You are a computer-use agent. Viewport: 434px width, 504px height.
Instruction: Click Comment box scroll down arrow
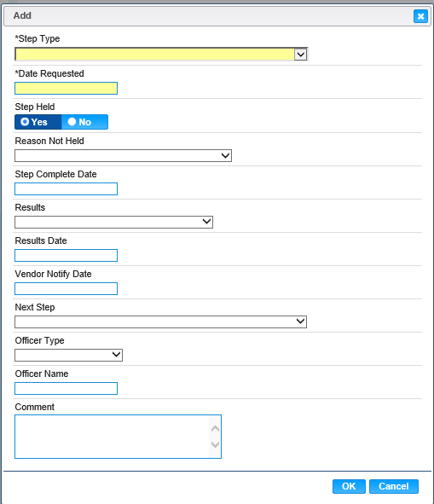[x=215, y=444]
